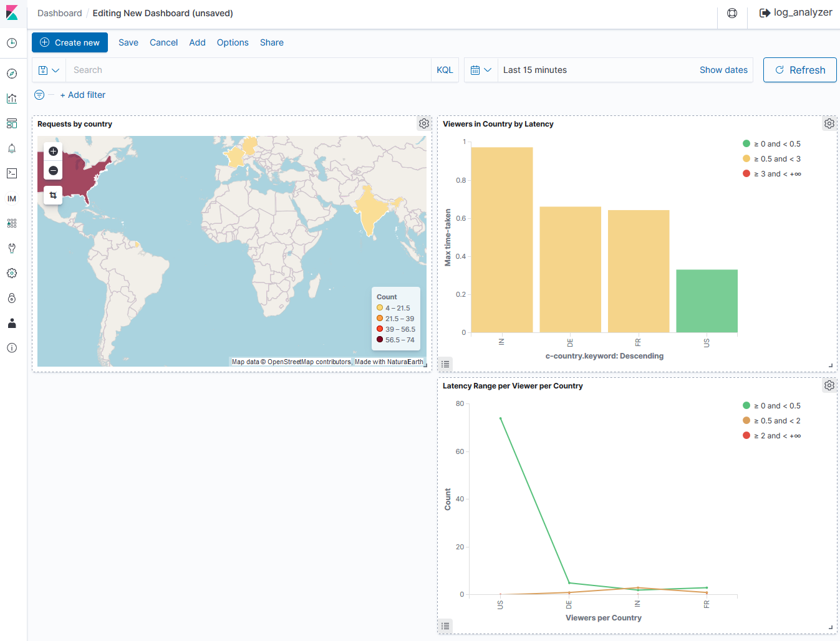This screenshot has height=641, width=840.
Task: Click the Show dates link
Action: coord(723,70)
